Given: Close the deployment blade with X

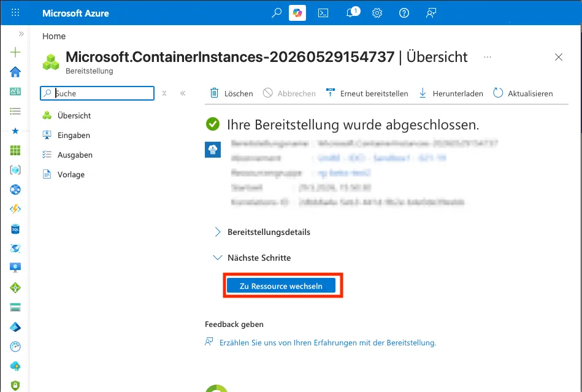Looking at the screenshot, I should pyautogui.click(x=559, y=57).
